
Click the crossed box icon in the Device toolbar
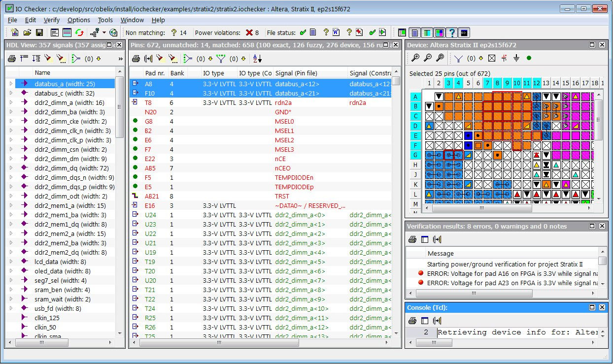click(x=491, y=58)
